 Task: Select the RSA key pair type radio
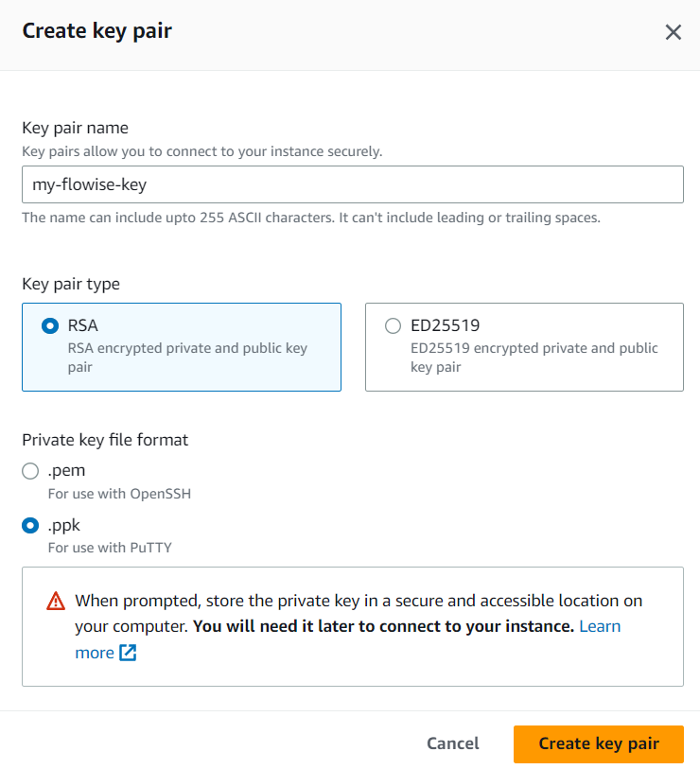click(50, 325)
